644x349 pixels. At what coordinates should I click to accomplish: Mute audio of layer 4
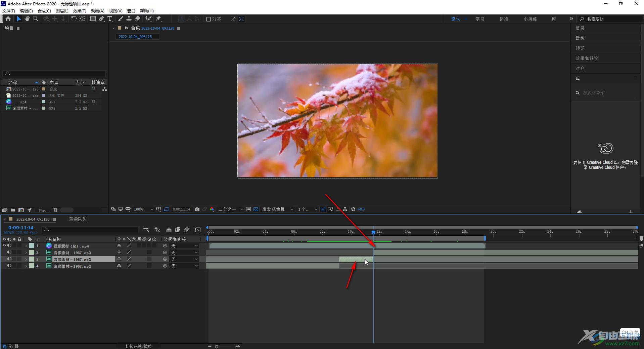9,266
